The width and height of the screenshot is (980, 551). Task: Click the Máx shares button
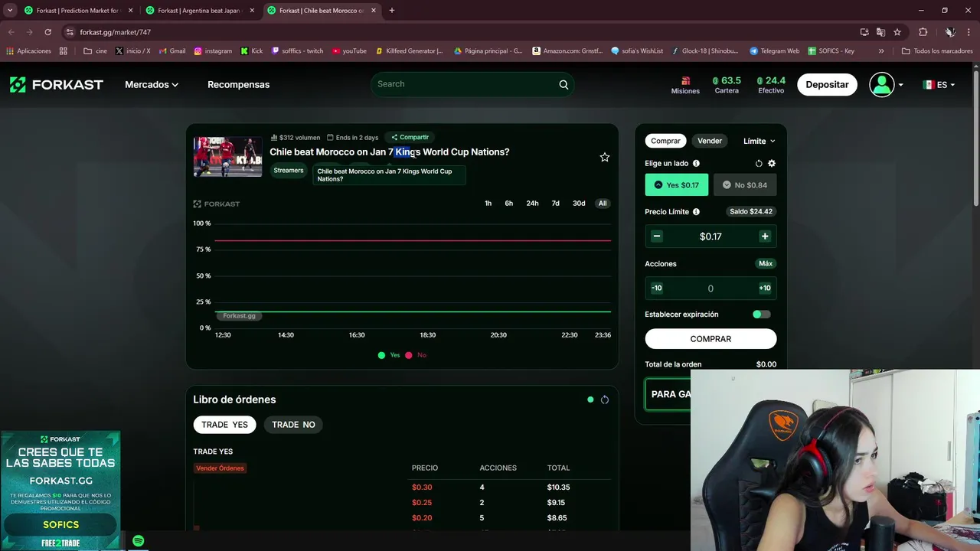765,263
